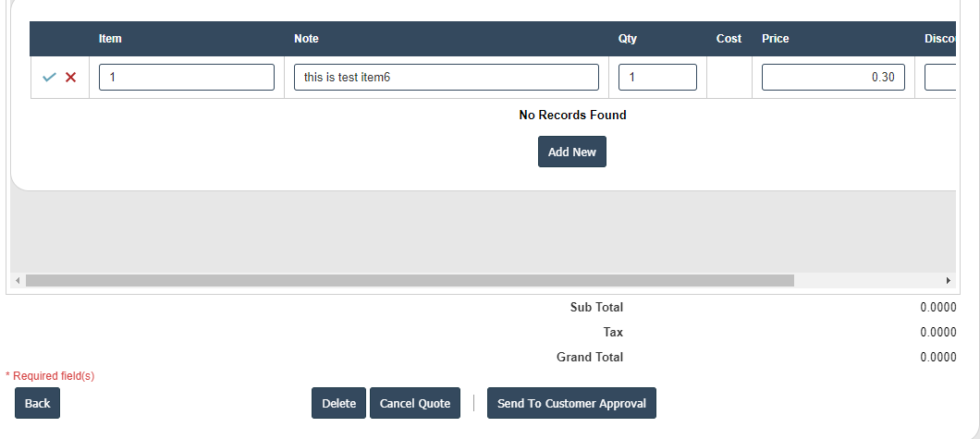Click the right arrow of horizontal scrollbar
Viewport: 980px width, 439px height.
click(x=948, y=280)
